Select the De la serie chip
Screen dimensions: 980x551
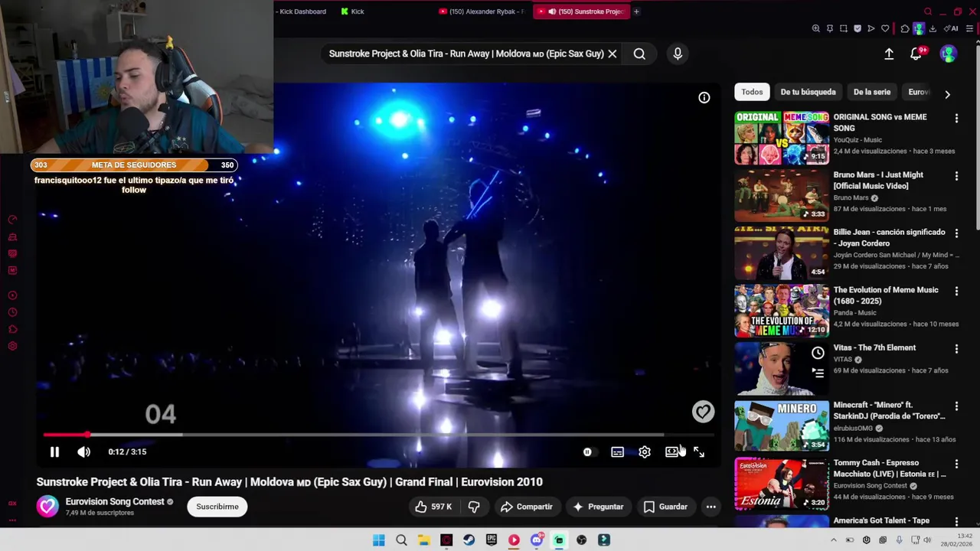(872, 92)
